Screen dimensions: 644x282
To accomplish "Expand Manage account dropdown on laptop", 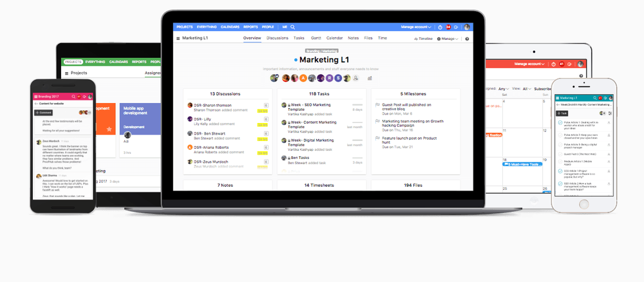I will point(416,27).
